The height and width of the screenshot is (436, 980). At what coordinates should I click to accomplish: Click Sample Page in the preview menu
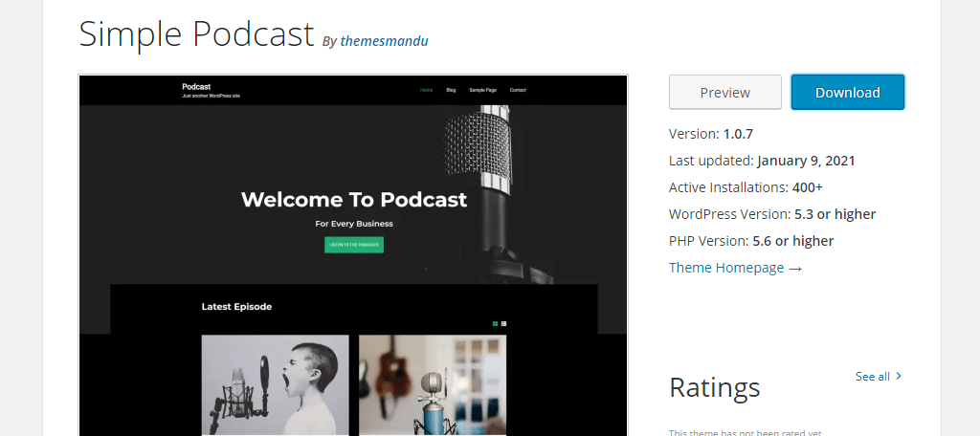pyautogui.click(x=482, y=90)
